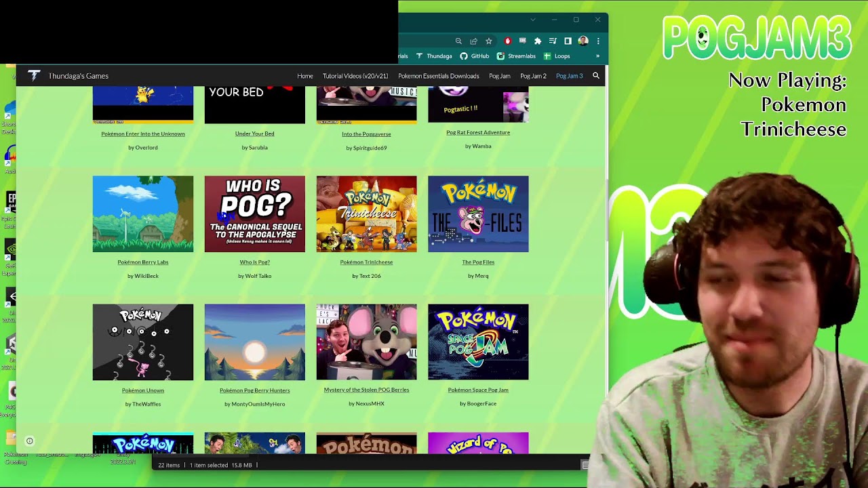Click the 'by MontyOumIsMyHero' author text
The width and height of the screenshot is (868, 488).
point(255,404)
